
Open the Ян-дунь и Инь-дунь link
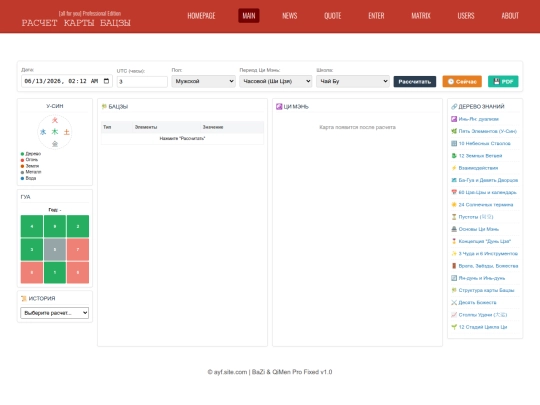pyautogui.click(x=481, y=278)
